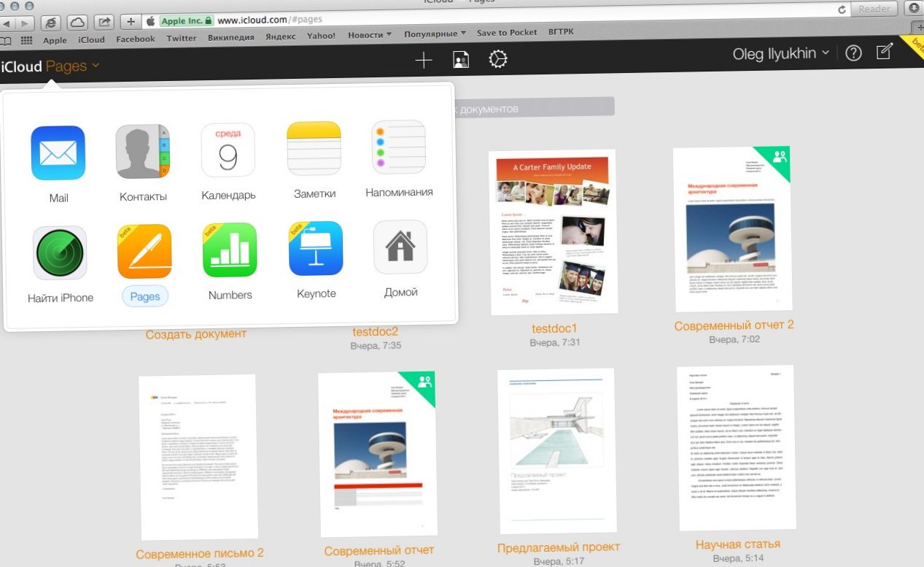This screenshot has width=924, height=567.
Task: Click the Создать документ link
Action: coord(196,334)
